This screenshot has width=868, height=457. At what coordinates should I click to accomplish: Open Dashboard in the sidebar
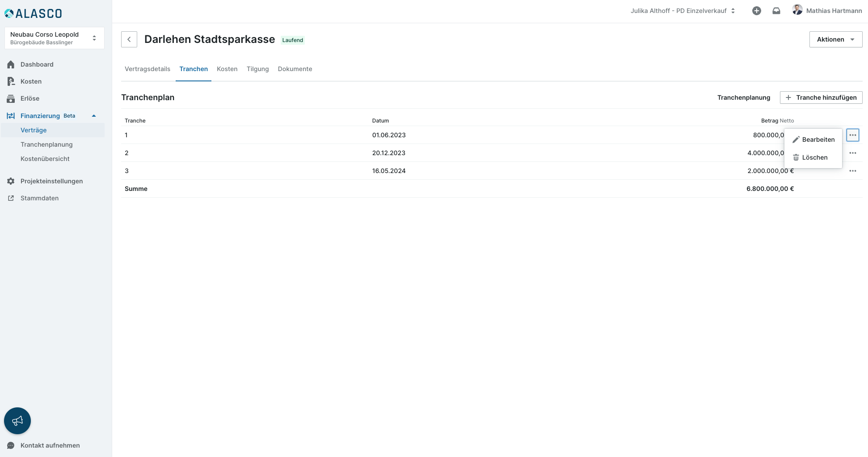pyautogui.click(x=37, y=64)
